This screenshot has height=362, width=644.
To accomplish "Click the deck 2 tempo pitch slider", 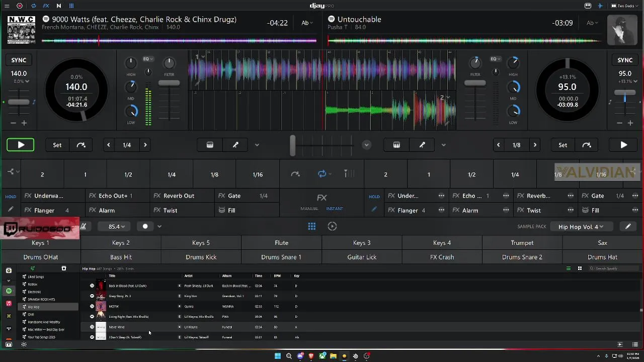I will (x=625, y=93).
